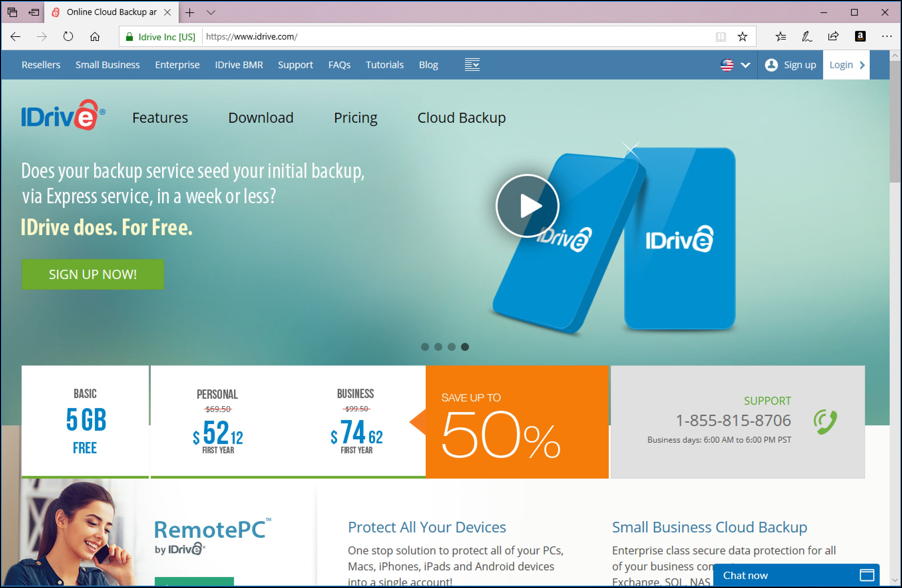
Task: Open the FAQs page
Action: point(339,65)
